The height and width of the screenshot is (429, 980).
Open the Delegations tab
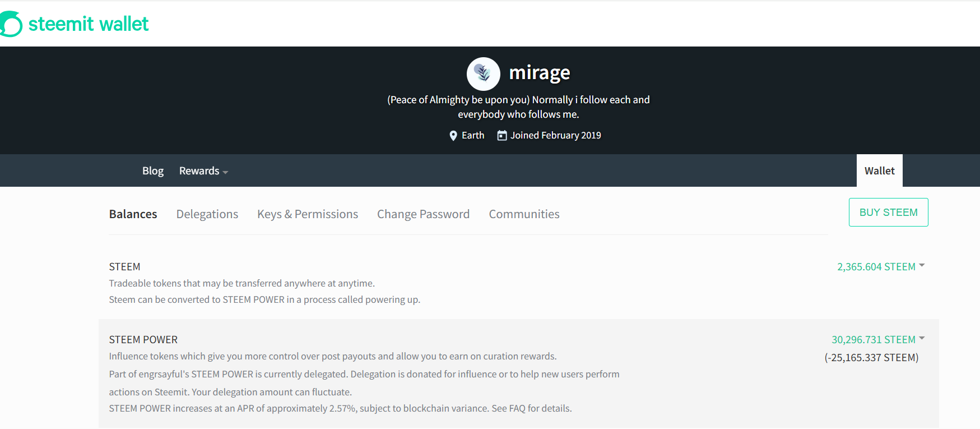coord(207,214)
